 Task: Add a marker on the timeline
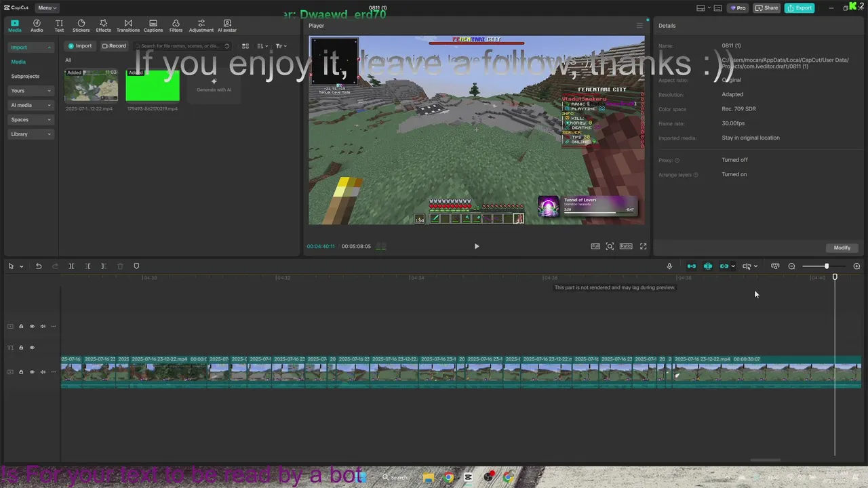pos(136,266)
